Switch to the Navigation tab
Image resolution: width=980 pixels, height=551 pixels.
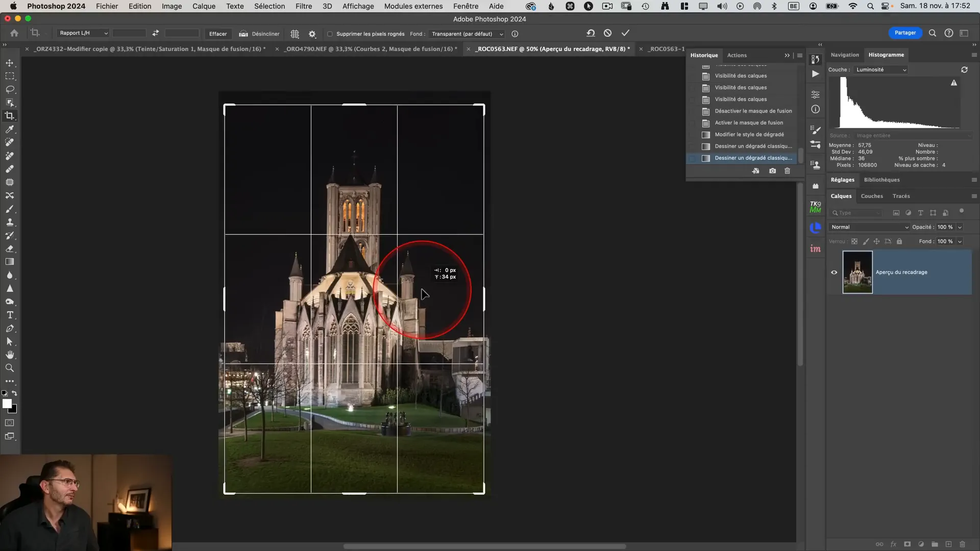click(x=845, y=55)
